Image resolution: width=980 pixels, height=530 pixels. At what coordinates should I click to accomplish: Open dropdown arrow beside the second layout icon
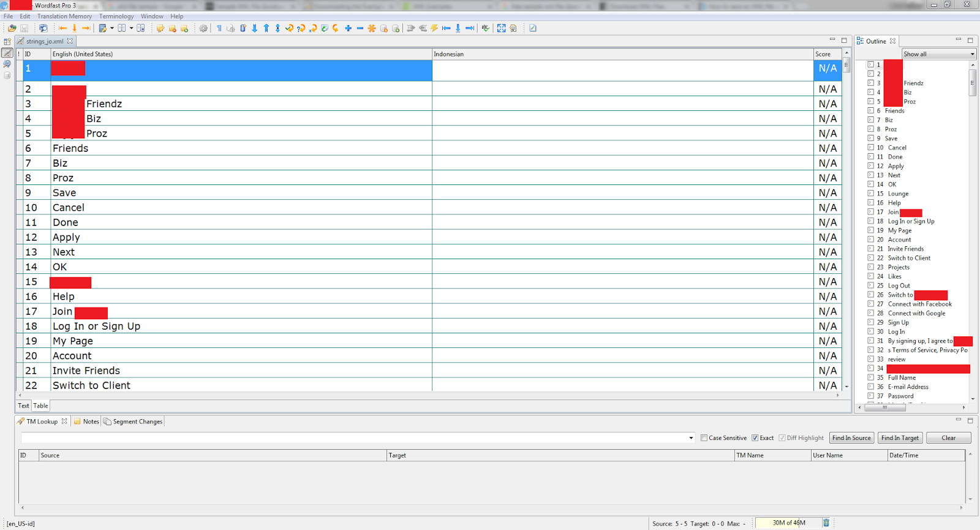131,28
